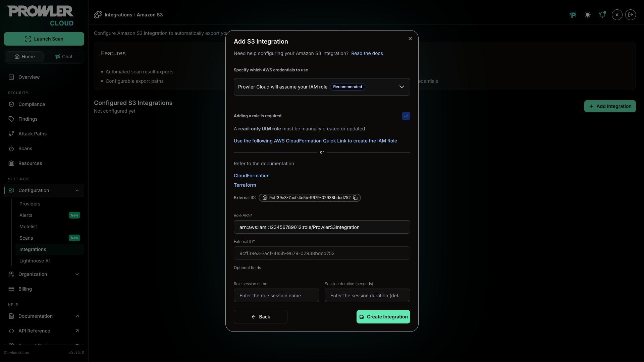Open the Terraform documentation link

pyautogui.click(x=245, y=185)
